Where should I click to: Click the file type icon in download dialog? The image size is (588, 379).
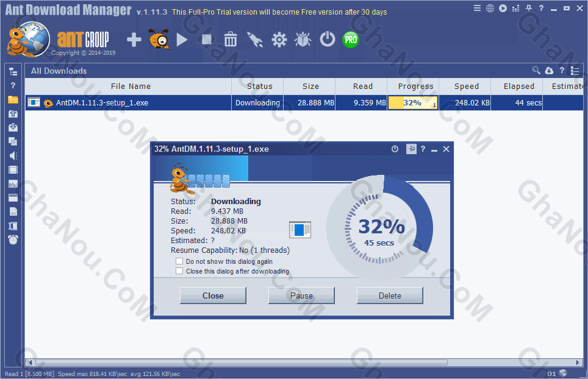click(x=300, y=230)
